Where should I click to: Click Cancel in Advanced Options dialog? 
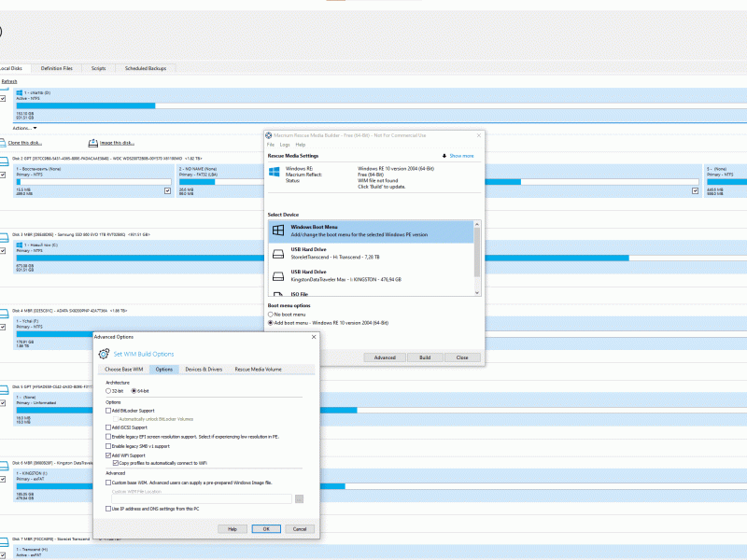(x=300, y=529)
